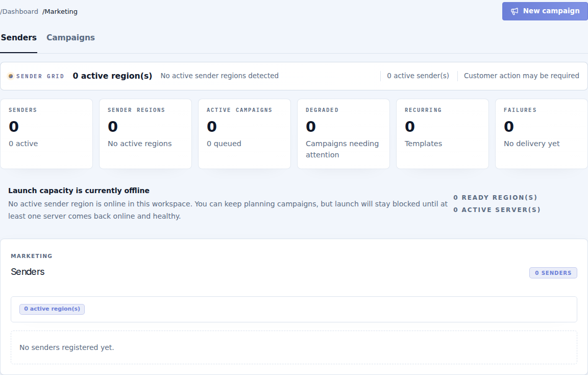This screenshot has height=375, width=588.
Task: Click the New campaign button
Action: [x=545, y=11]
